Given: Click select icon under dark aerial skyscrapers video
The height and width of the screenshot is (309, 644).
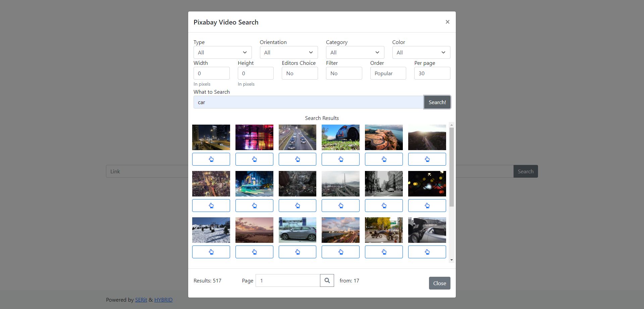Looking at the screenshot, I should pyautogui.click(x=298, y=206).
